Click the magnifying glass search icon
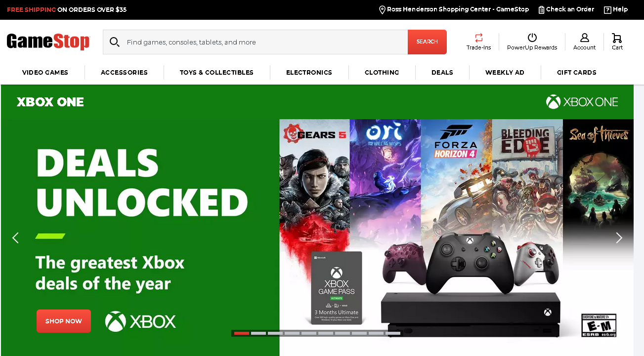The width and height of the screenshot is (644, 356). click(115, 42)
